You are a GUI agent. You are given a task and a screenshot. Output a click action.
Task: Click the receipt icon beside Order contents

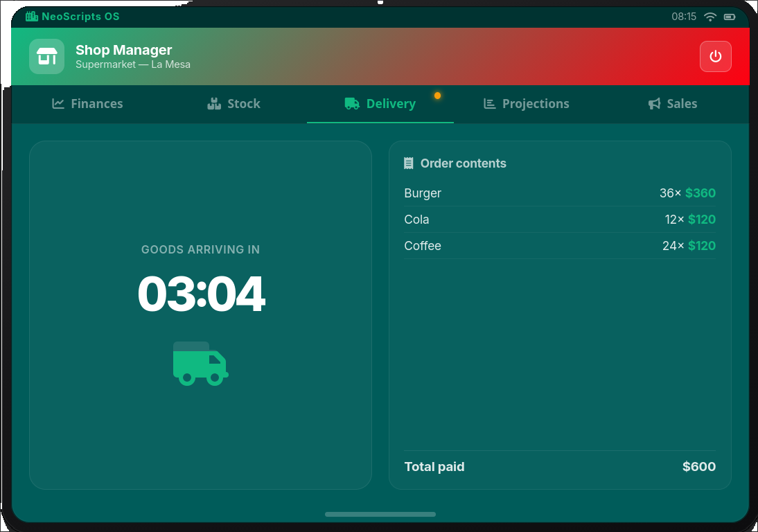point(409,163)
